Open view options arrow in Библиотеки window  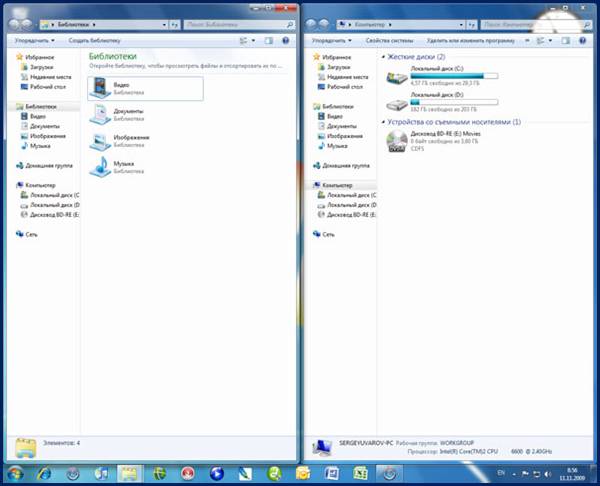coord(253,40)
